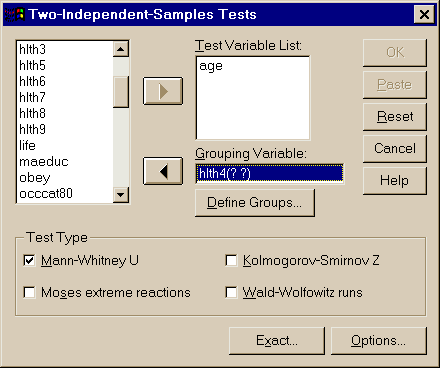Image resolution: width=440 pixels, height=368 pixels.
Task: Select maeduc in the variable list
Action: tap(44, 162)
